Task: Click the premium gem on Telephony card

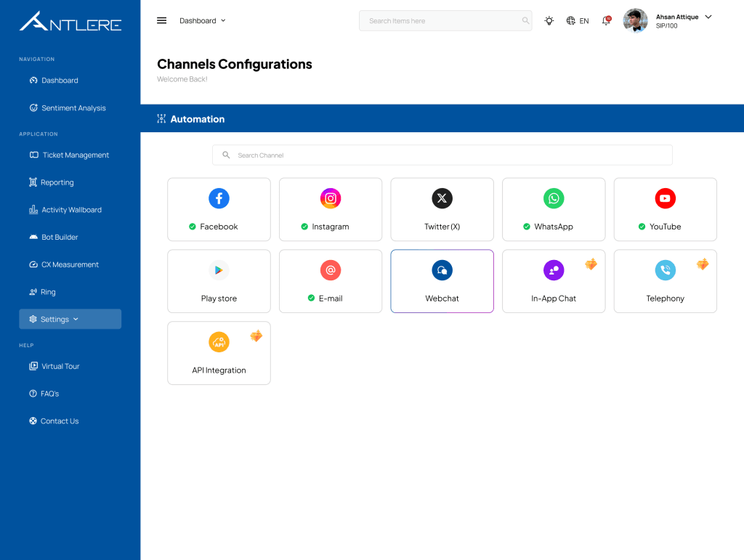Action: coord(703,264)
